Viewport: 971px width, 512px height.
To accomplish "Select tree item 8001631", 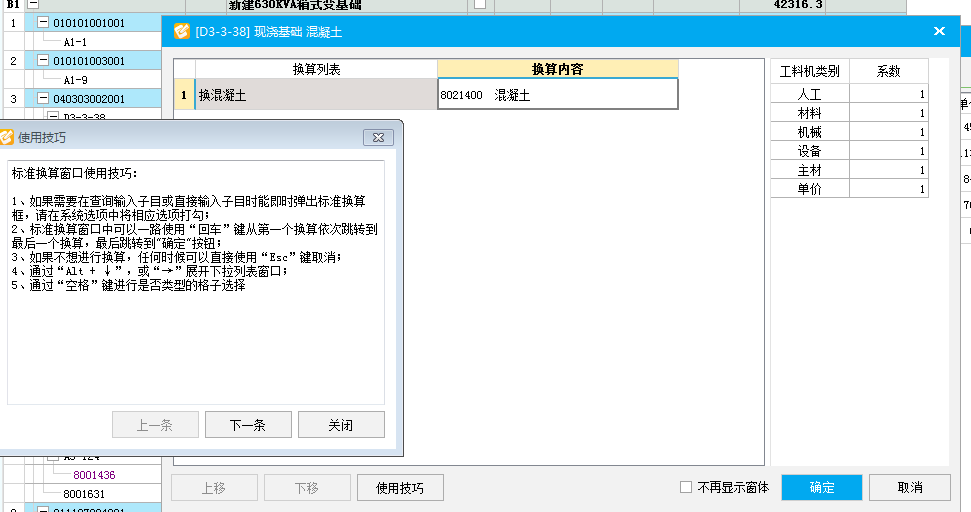I will point(84,494).
